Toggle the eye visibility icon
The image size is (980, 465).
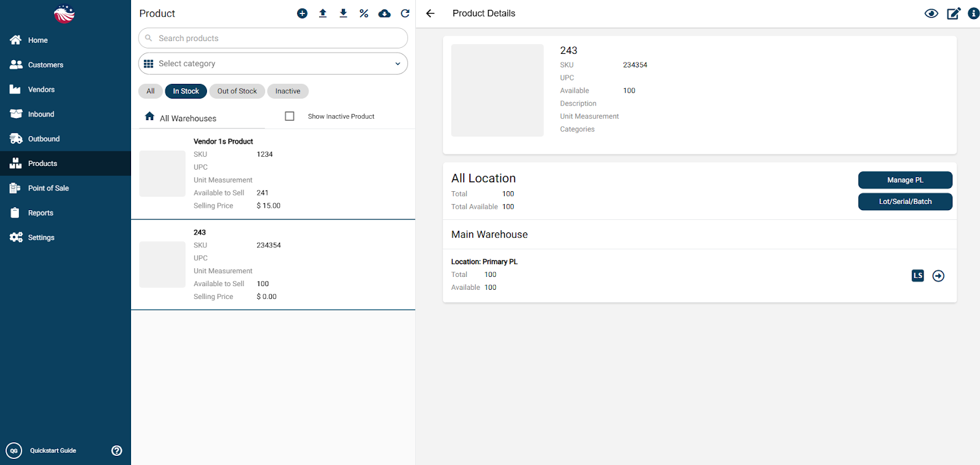(931, 13)
